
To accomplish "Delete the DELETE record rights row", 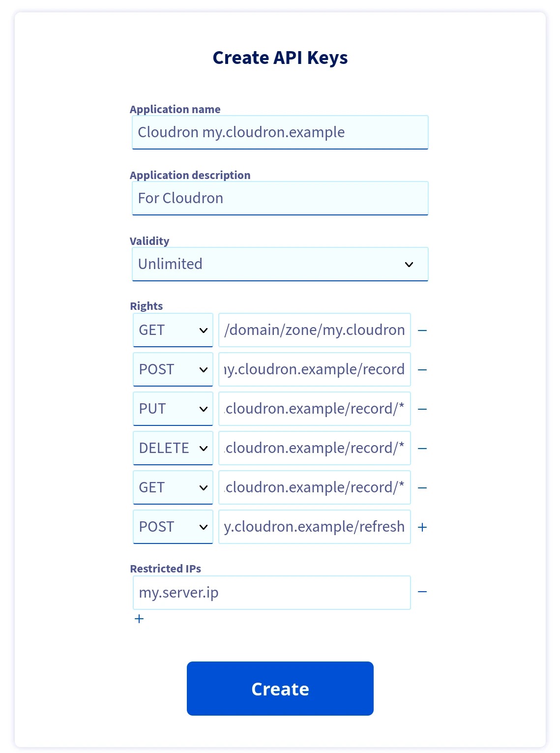I will click(422, 448).
